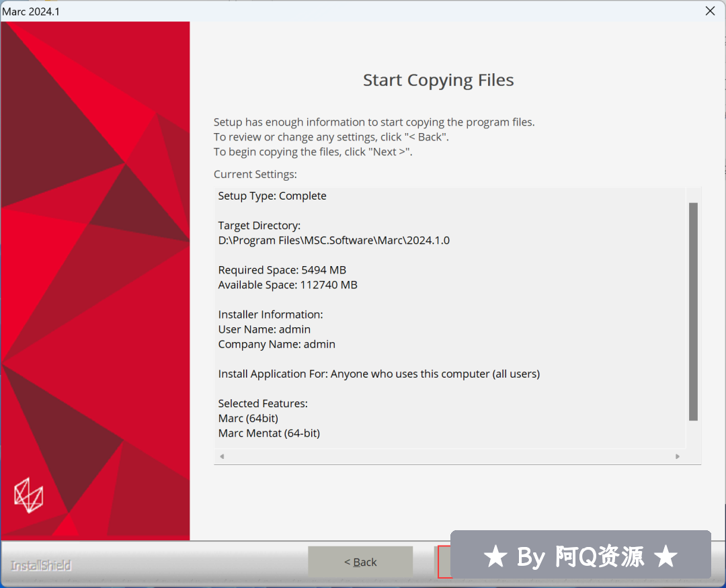Click the 'User Name: admin' line
Viewport: 726px width, 588px height.
click(x=264, y=329)
